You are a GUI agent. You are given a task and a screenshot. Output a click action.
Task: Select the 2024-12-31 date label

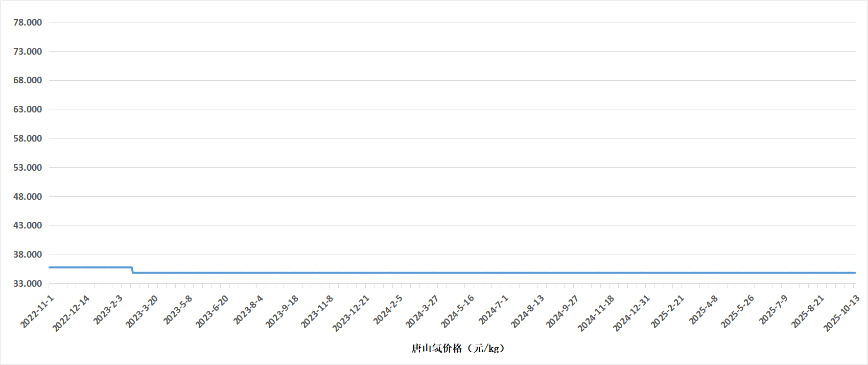point(631,313)
